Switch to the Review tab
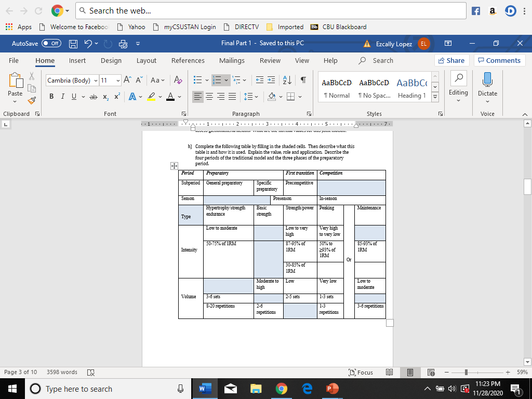 pyautogui.click(x=270, y=61)
